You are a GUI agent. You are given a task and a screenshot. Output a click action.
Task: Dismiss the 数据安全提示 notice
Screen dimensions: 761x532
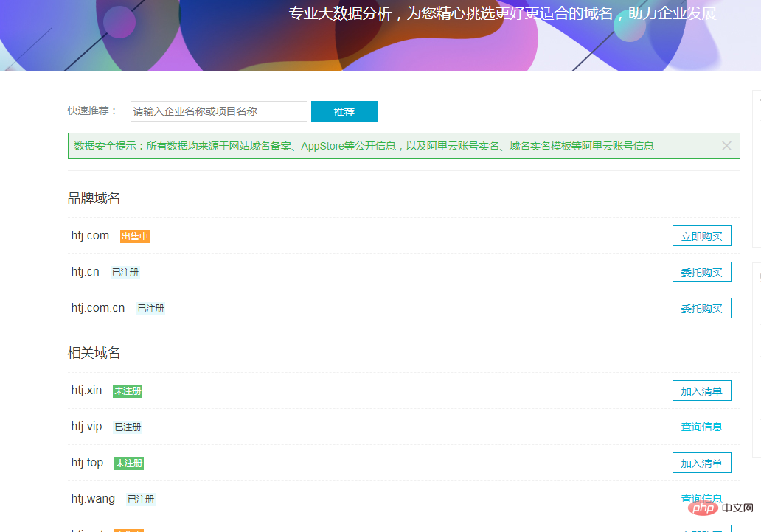point(726,145)
